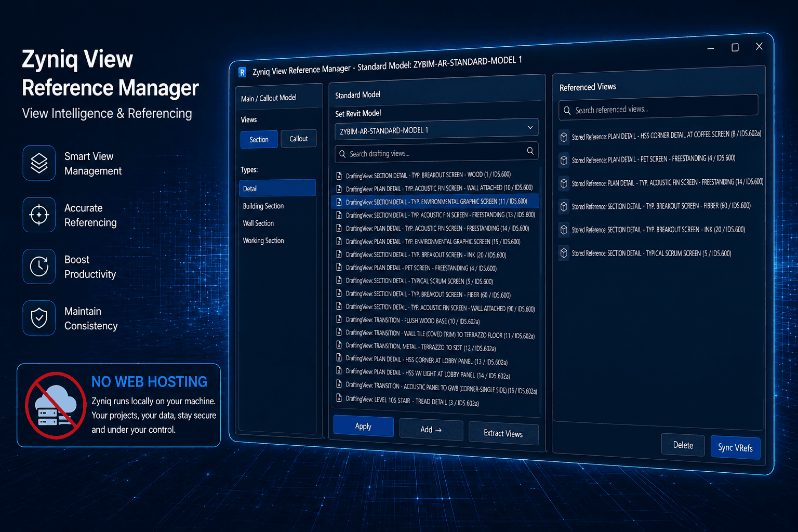Click the Delete button
The width and height of the screenshot is (798, 532).
683,445
